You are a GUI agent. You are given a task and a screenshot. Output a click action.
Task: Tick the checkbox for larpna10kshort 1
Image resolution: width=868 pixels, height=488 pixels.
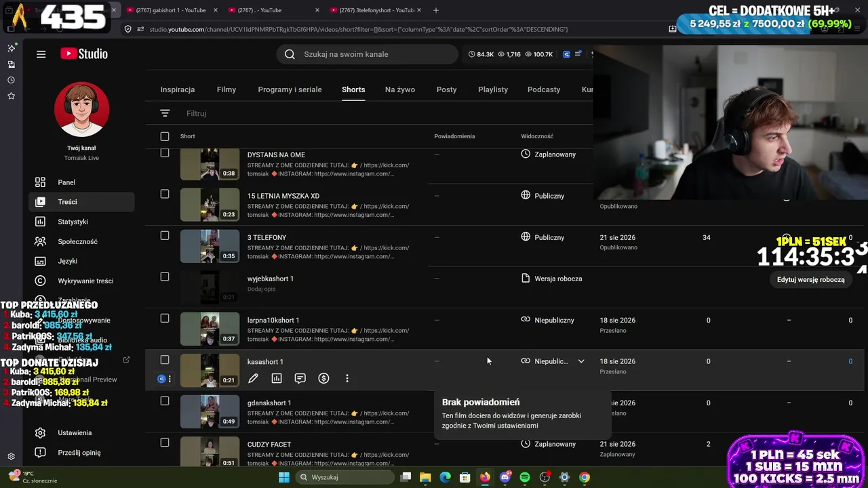(x=165, y=318)
